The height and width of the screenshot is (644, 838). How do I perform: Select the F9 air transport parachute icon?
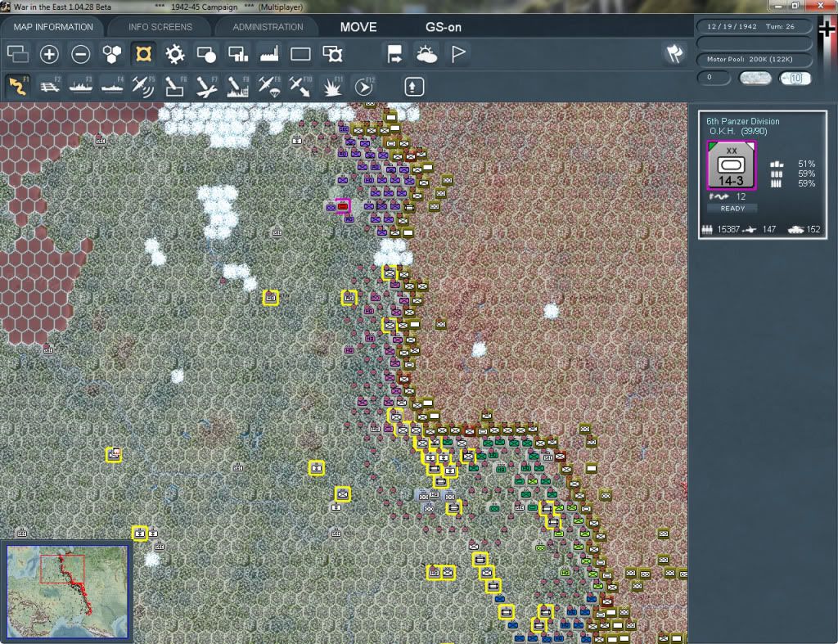click(269, 86)
